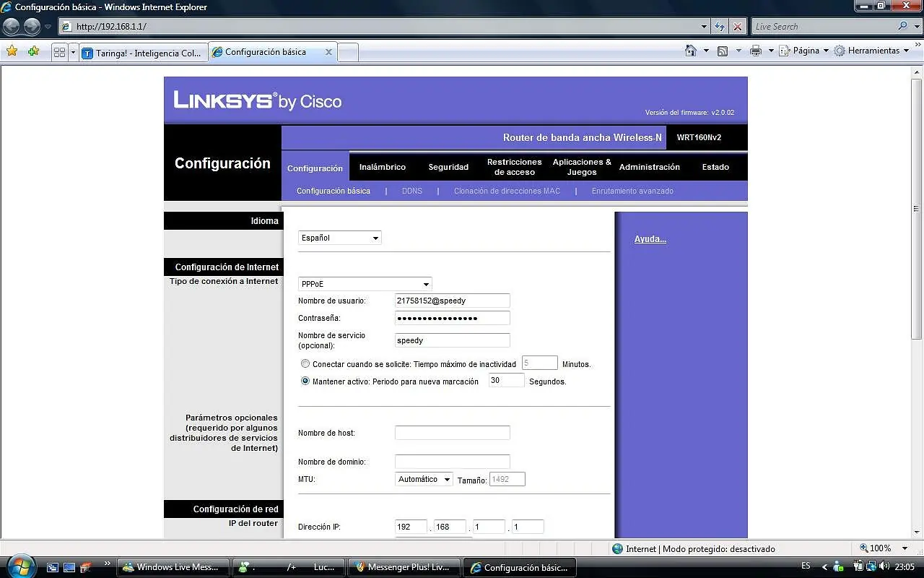
Task: Click the browser Back arrow button
Action: click(11, 27)
